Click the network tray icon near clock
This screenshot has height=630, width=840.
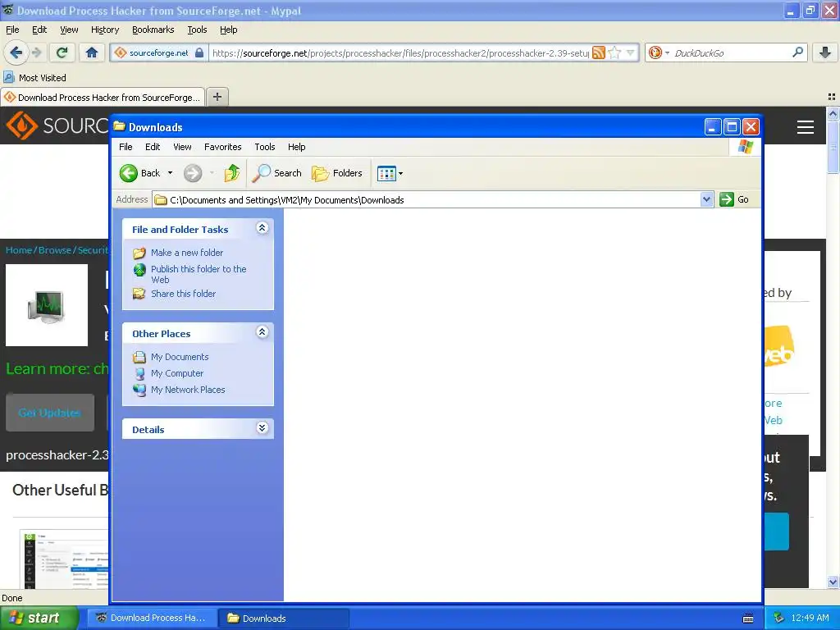point(779,619)
